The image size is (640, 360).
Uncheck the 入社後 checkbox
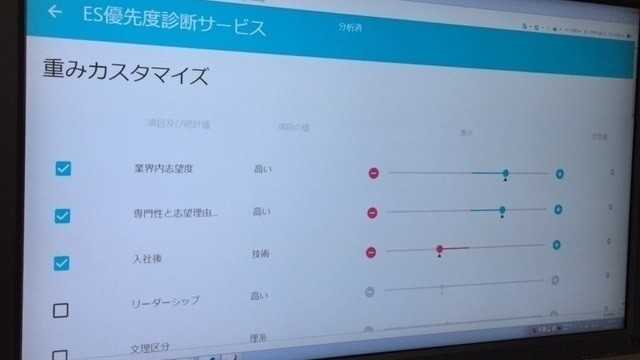pos(61,263)
